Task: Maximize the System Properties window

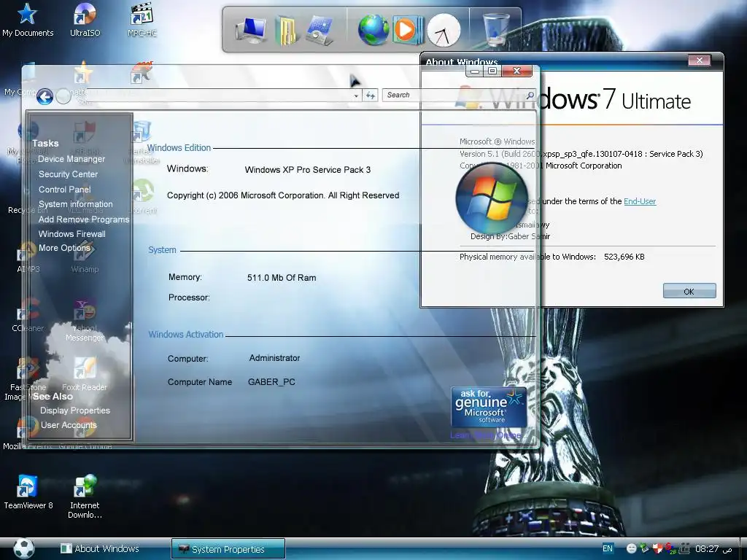Action: (492, 71)
